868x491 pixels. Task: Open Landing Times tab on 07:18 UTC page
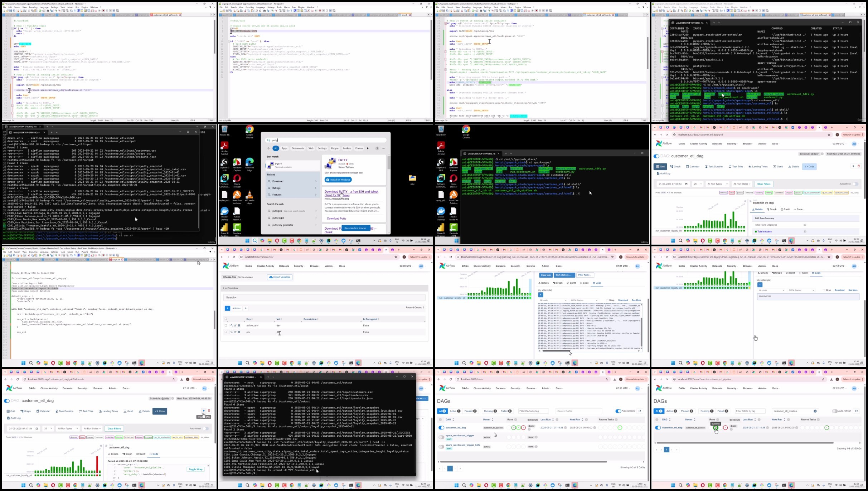(108, 411)
